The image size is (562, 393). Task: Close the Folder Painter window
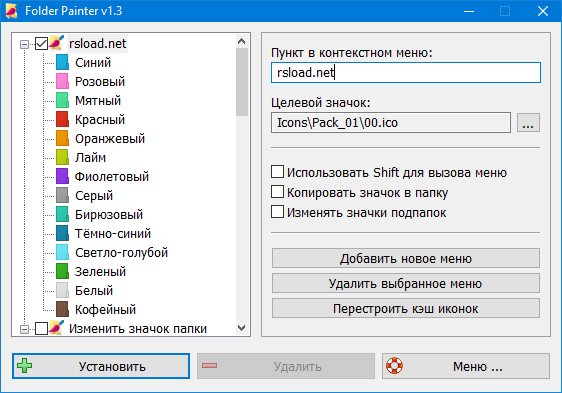(543, 11)
